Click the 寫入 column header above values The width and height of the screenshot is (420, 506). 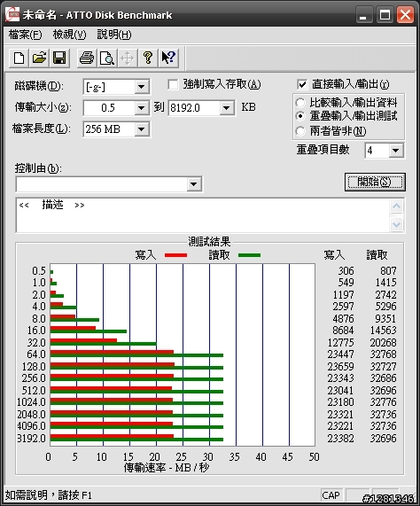click(x=335, y=255)
